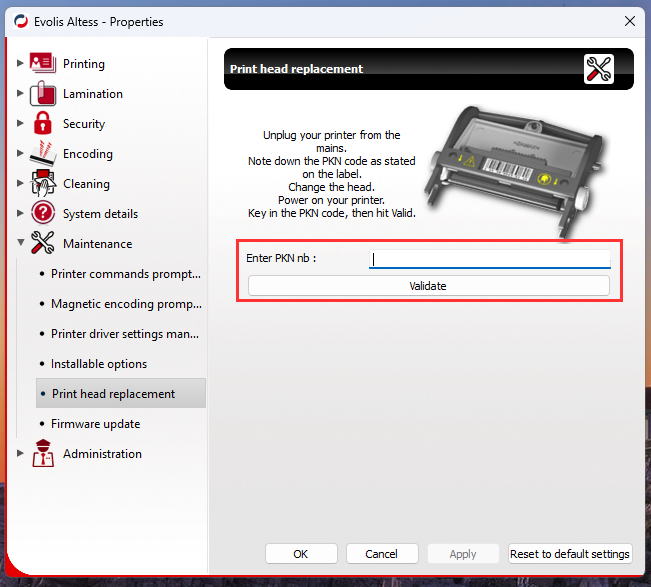Click the Evolis logo in title bar
This screenshot has height=587, width=651.
point(21,21)
